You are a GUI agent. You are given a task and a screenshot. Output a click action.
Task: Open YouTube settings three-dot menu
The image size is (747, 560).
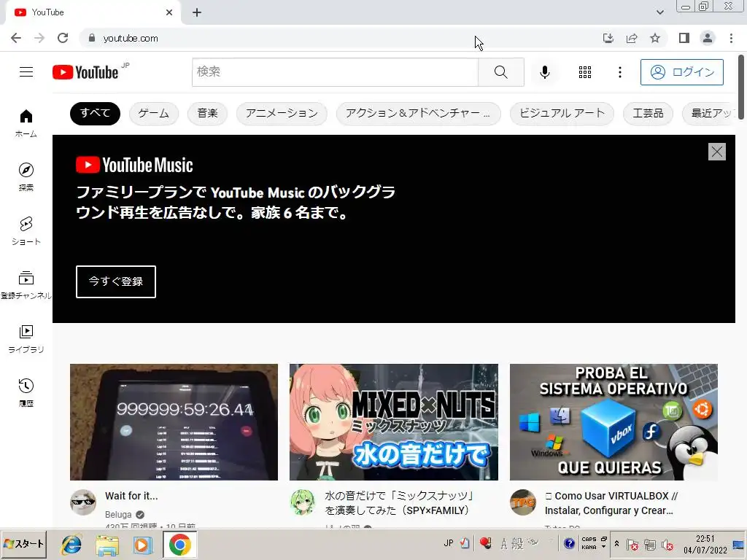point(619,72)
